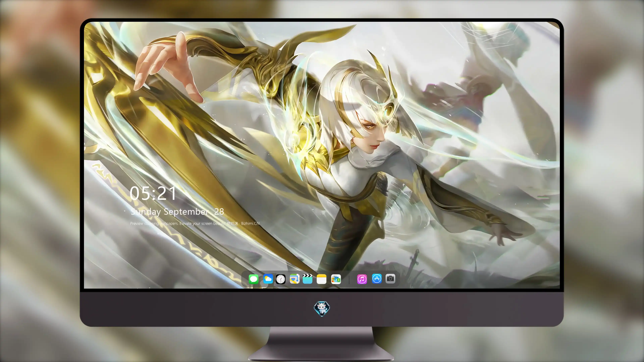Open the Newsstand-style photo collage app
The image size is (644, 362).
[x=336, y=279]
